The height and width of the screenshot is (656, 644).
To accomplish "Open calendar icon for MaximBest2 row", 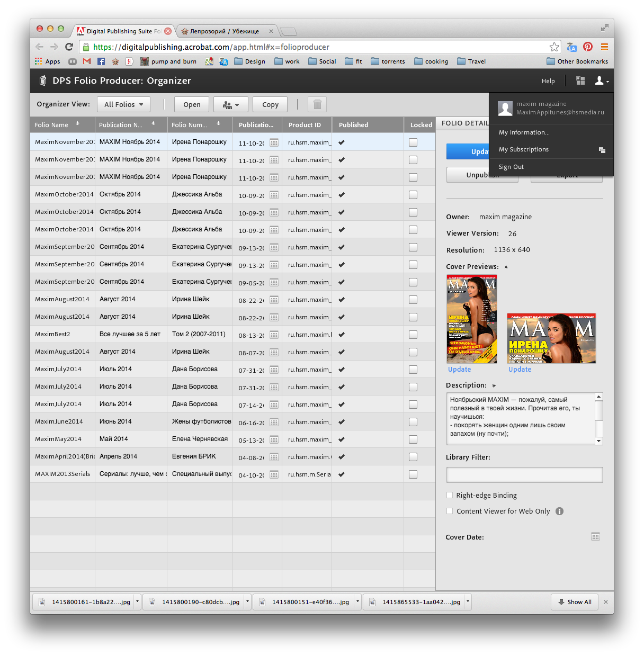I will [x=274, y=335].
